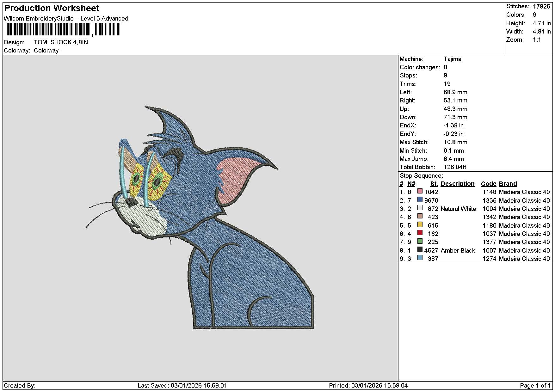Click the Width value "4.81 in"

tap(542, 32)
